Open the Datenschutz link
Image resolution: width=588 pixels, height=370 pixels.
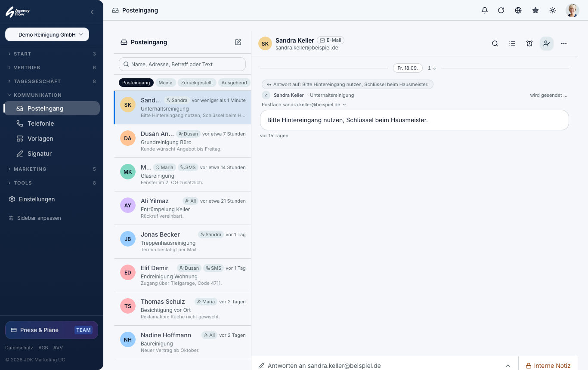(x=19, y=348)
